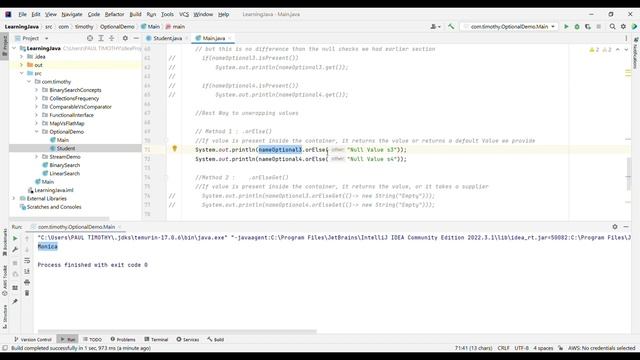Collapse the src folder
Screen dimensions: 640x360
pos(22,73)
